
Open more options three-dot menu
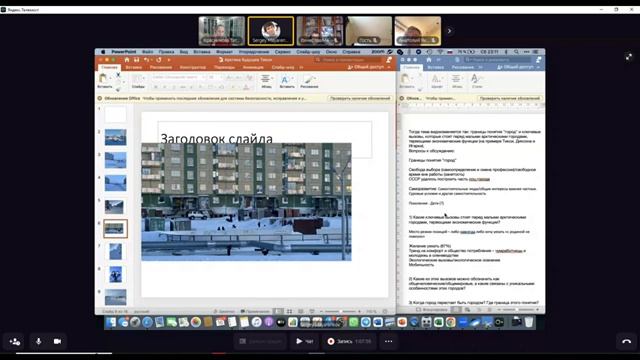pos(389,341)
